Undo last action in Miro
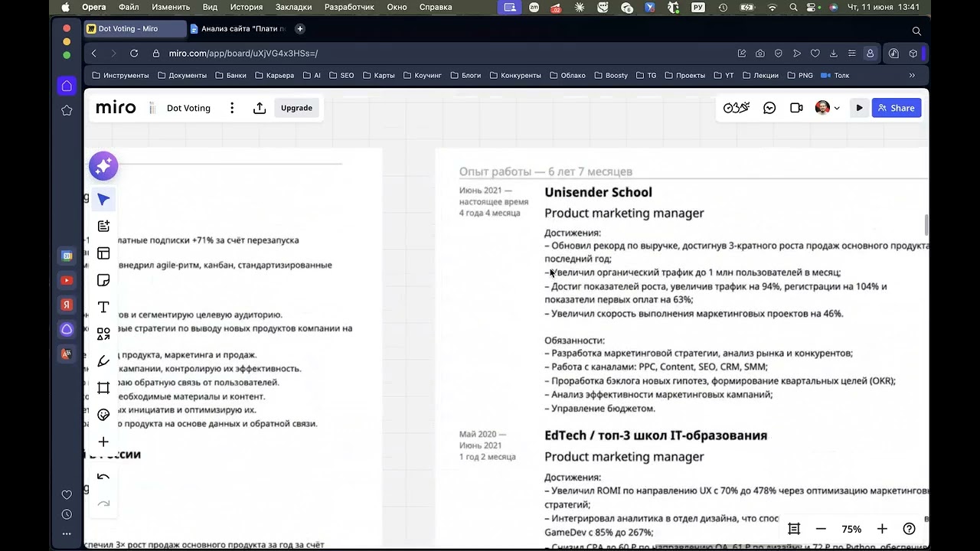980x551 pixels. pyautogui.click(x=103, y=477)
